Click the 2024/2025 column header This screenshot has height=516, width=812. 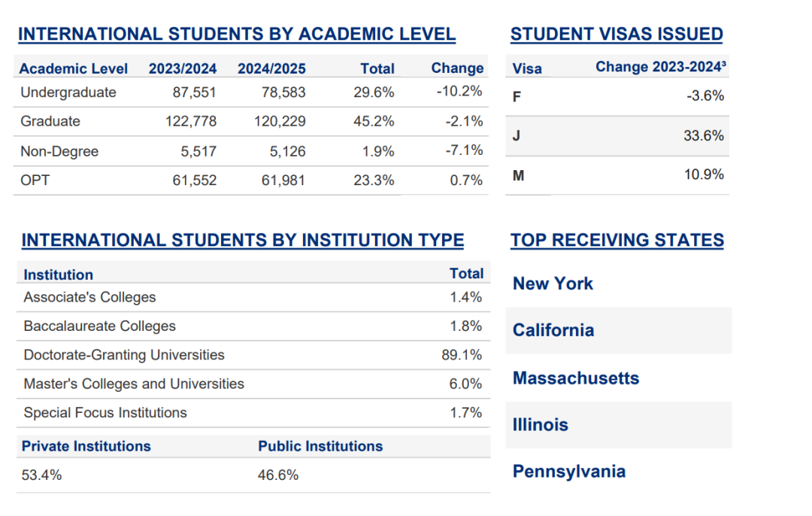click(271, 68)
